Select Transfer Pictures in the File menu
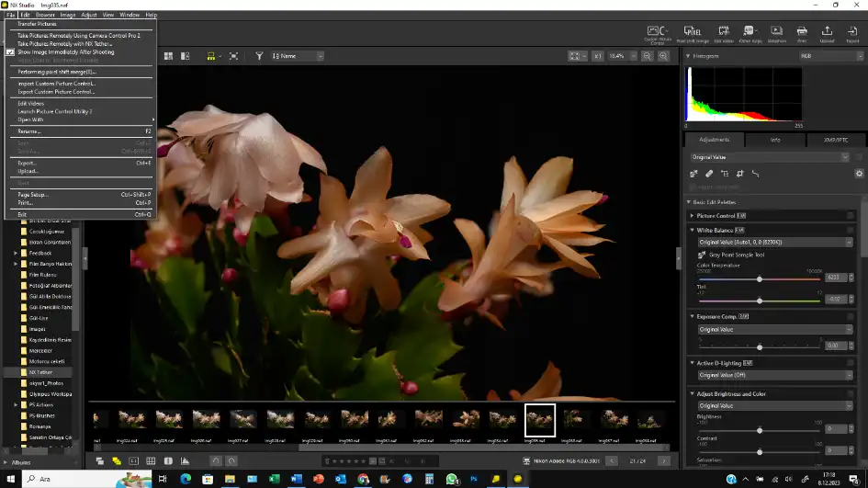Image resolution: width=868 pixels, height=488 pixels. coord(37,25)
